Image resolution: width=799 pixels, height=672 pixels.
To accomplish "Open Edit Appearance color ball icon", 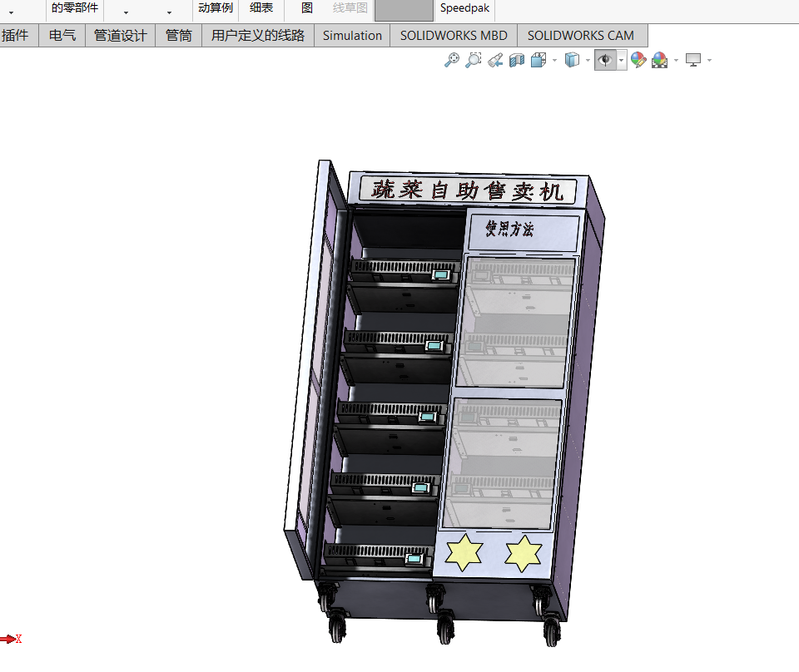I will pos(638,60).
